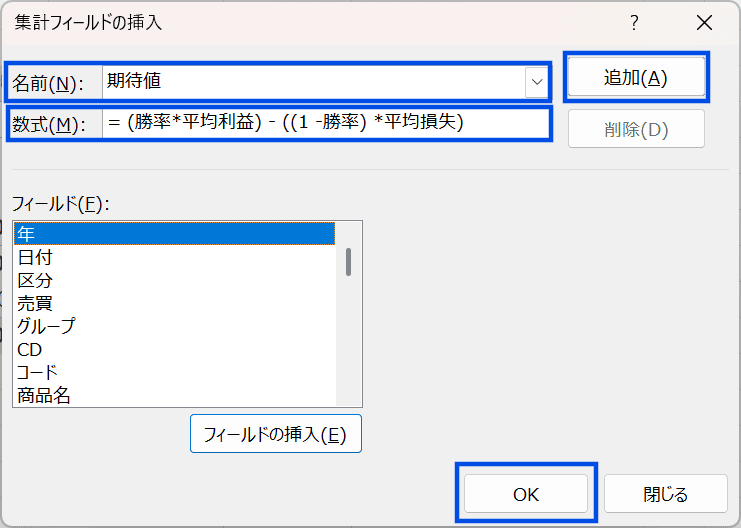Close the 集計フィールドの挿入 dialog with X
The width and height of the screenshot is (741, 528).
click(x=704, y=23)
